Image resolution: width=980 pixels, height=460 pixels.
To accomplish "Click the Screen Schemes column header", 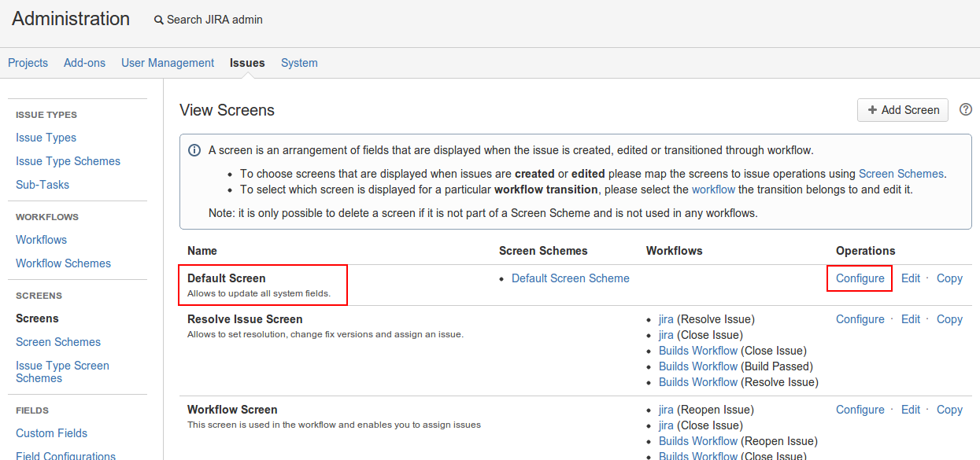I will (x=543, y=251).
